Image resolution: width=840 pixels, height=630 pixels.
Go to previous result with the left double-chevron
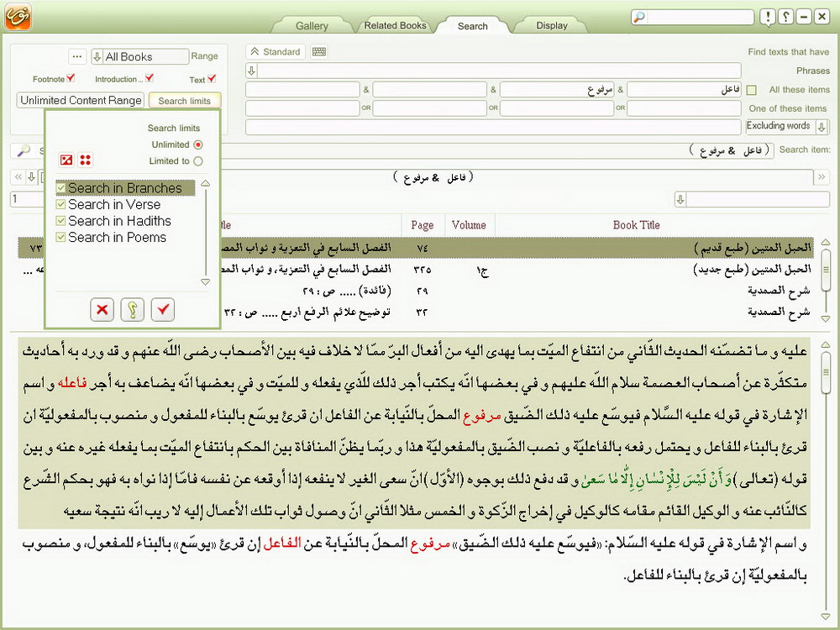(x=18, y=176)
